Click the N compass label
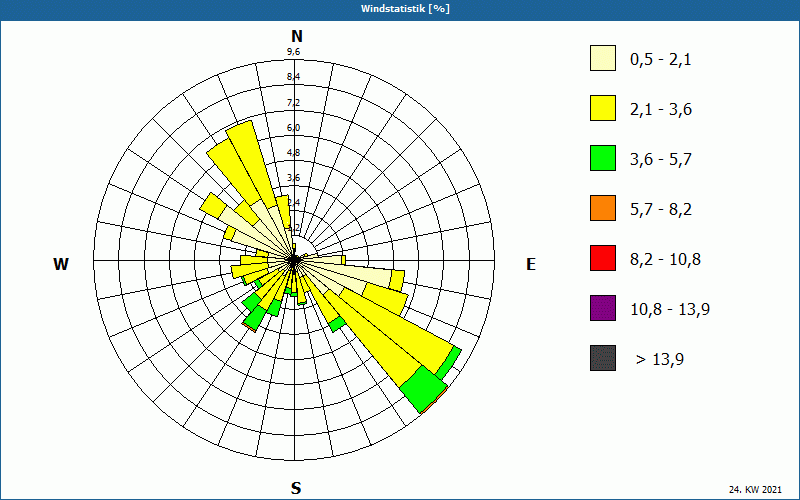The width and height of the screenshot is (800, 500). click(x=296, y=37)
